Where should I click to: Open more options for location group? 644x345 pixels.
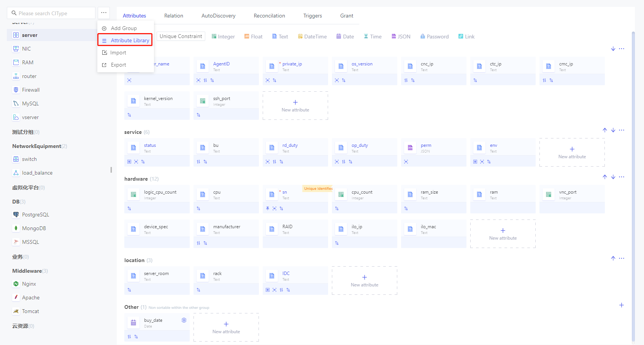622,258
